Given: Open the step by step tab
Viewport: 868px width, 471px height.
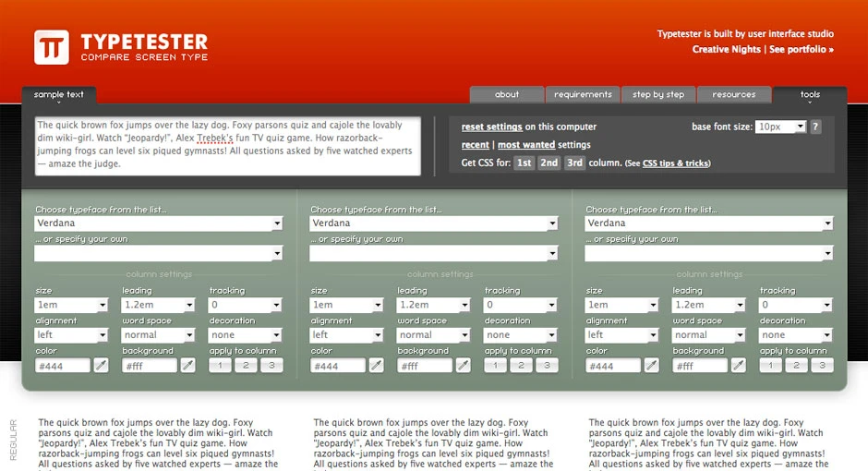Looking at the screenshot, I should click(x=658, y=94).
